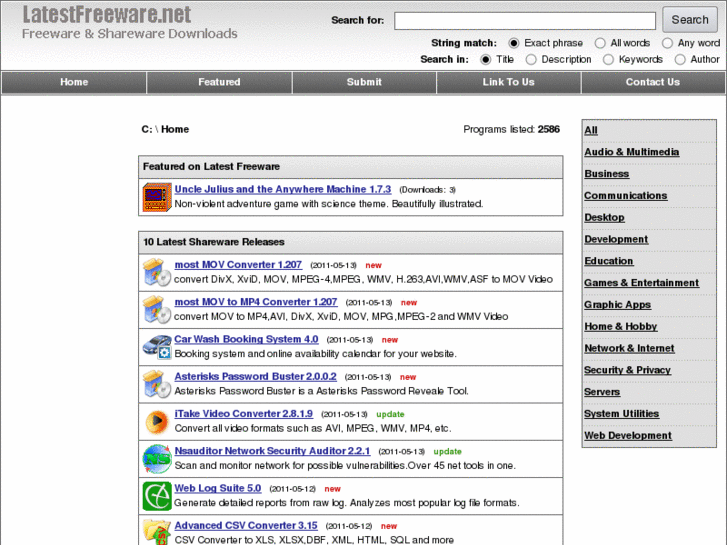Click the green update label beside iTake Video Converter
The width and height of the screenshot is (727, 545).
390,414
